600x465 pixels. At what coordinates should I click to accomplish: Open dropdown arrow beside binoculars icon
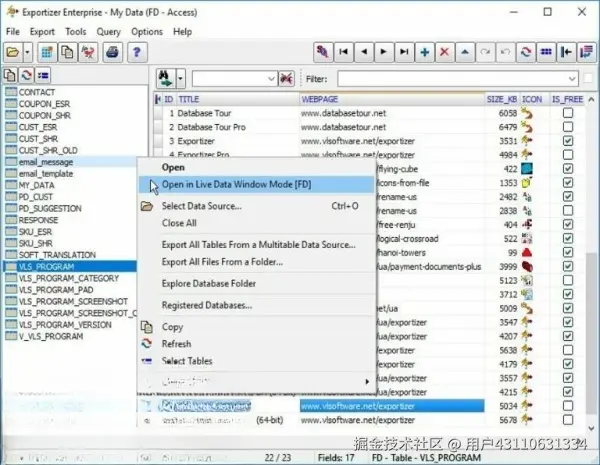point(181,78)
